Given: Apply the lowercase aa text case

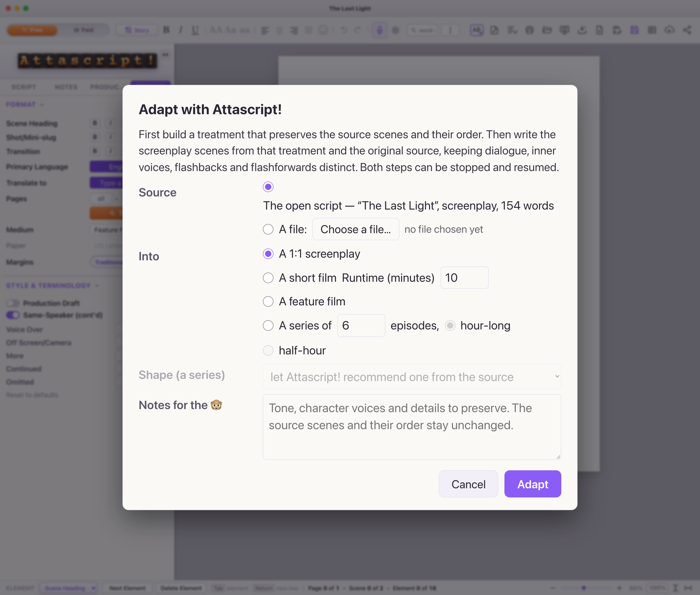Looking at the screenshot, I should point(245,30).
